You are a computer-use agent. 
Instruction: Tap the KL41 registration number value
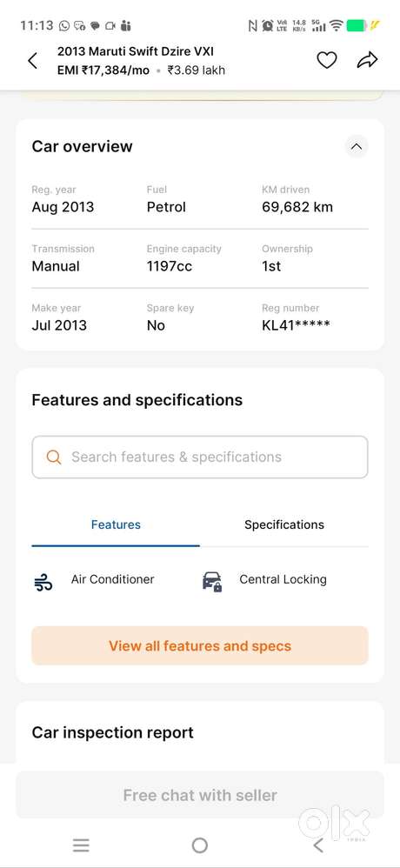[x=296, y=325]
